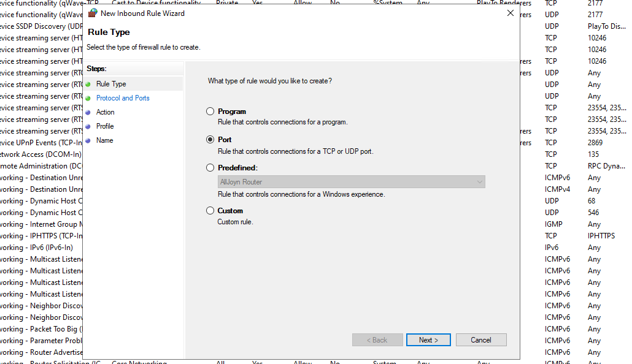632x364 pixels.
Task: Select Remote Administration (DC rule in background
Action: pos(41,166)
